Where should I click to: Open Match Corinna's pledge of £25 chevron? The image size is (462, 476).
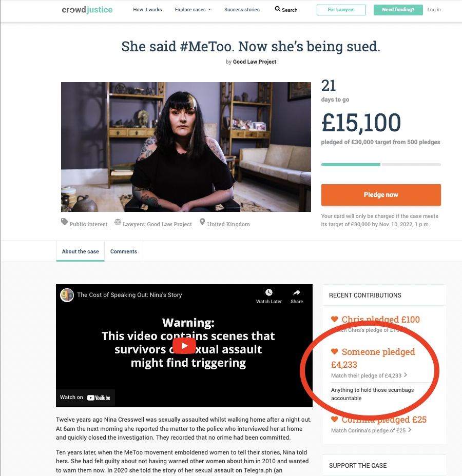(410, 430)
